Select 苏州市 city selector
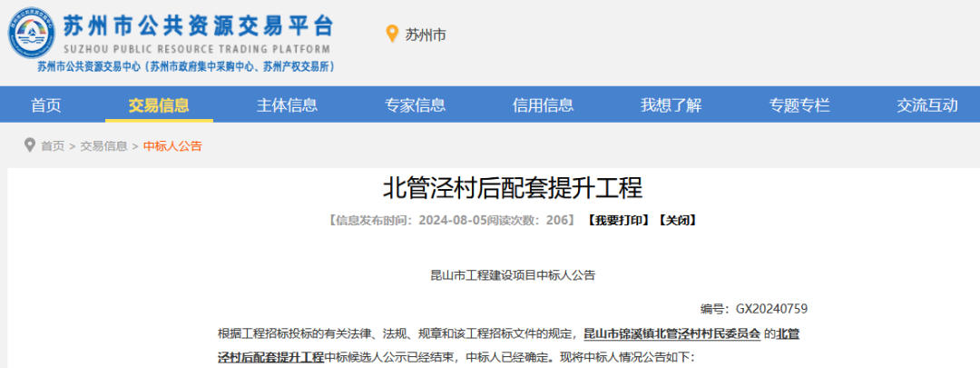 [x=425, y=35]
